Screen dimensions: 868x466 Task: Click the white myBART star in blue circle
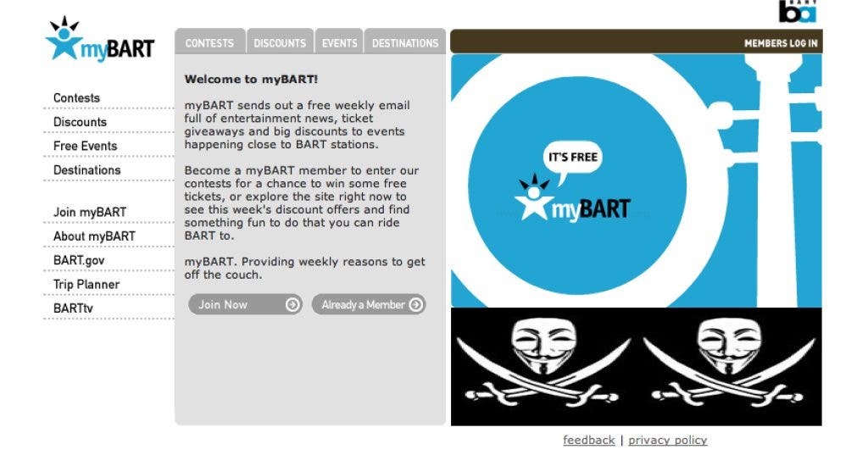point(534,197)
